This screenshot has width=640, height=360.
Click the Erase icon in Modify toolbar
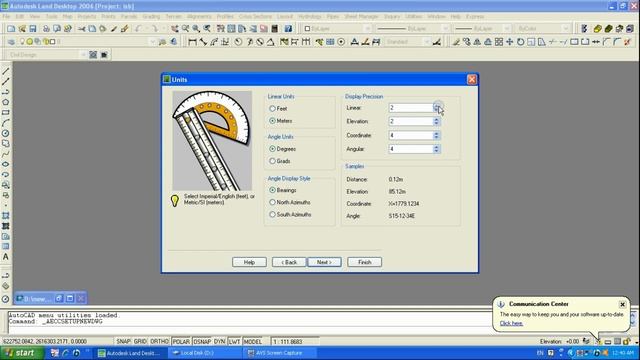point(456,42)
